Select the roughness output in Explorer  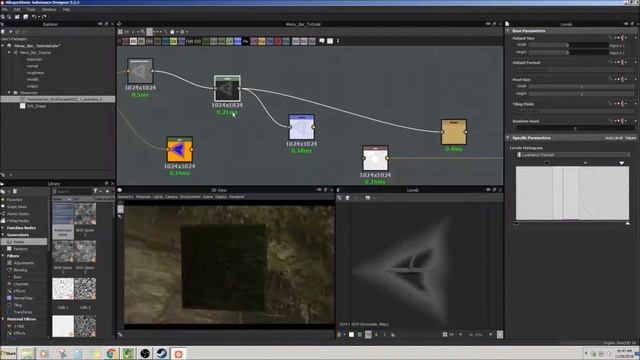[36, 73]
